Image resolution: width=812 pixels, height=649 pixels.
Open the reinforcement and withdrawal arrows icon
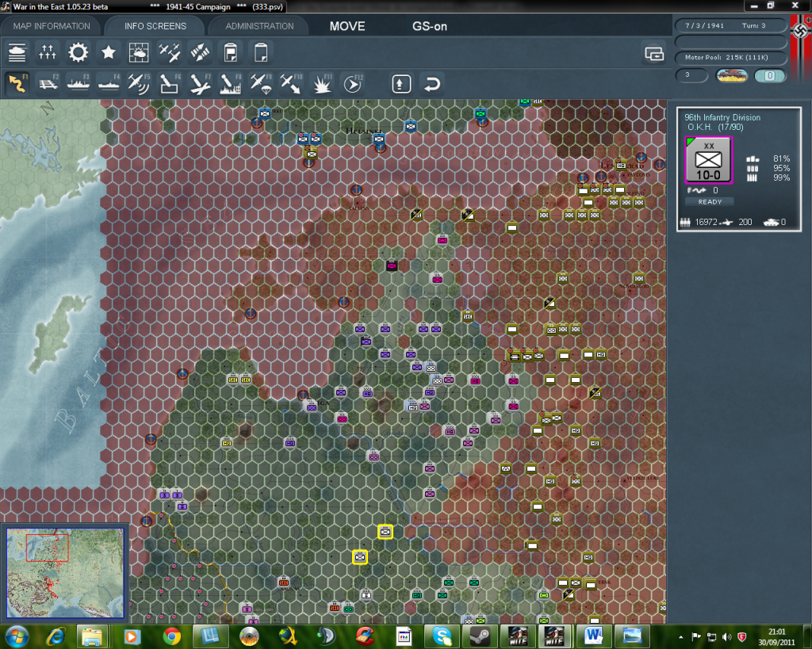199,52
